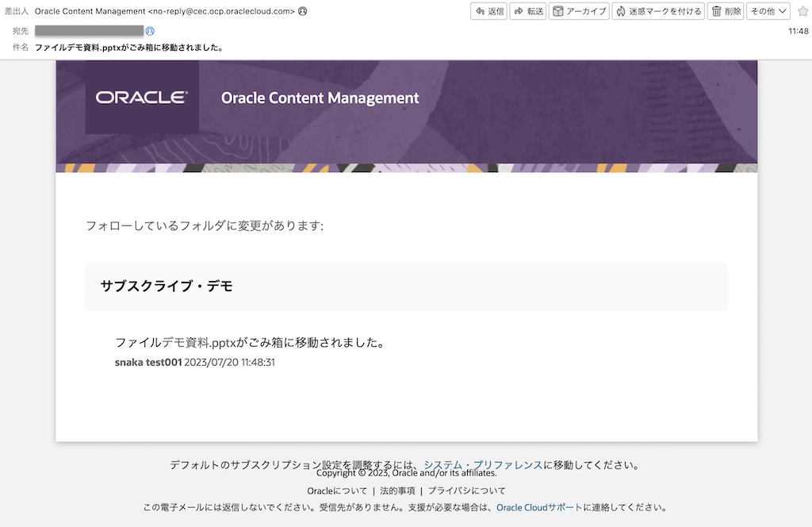This screenshot has height=527, width=812.
Task: Open the Oracle Cloudサポート link
Action: pos(539,507)
